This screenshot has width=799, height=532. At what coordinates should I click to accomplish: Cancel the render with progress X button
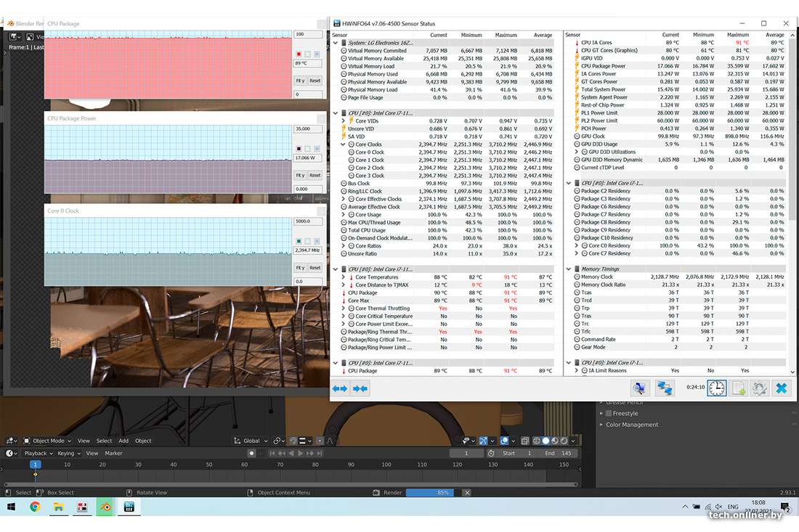(x=467, y=493)
